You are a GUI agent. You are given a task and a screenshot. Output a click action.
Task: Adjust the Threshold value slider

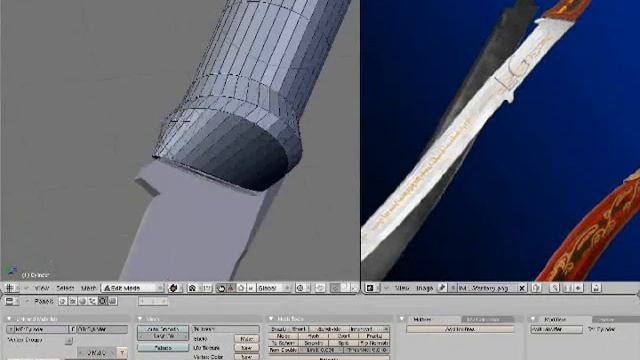[366, 350]
